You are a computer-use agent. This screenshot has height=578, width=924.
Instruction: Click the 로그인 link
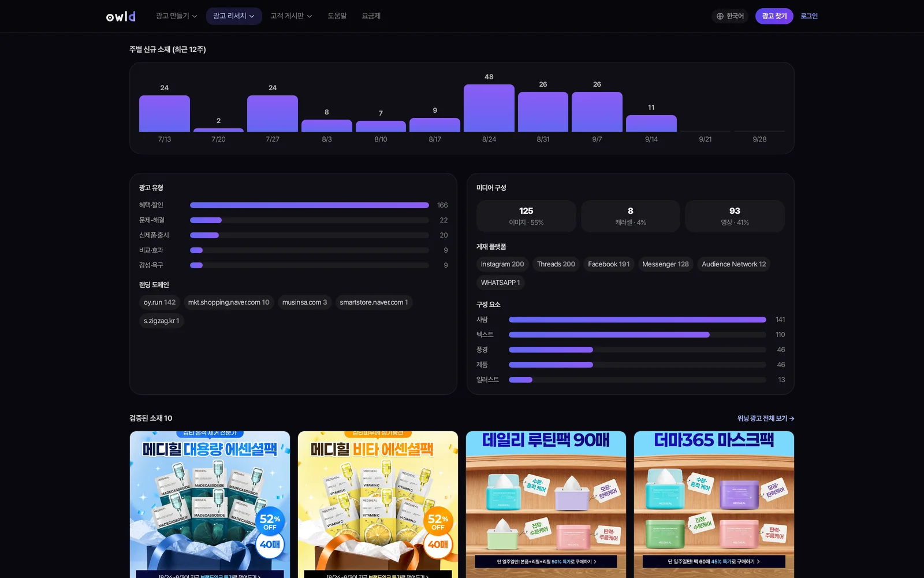pyautogui.click(x=809, y=16)
